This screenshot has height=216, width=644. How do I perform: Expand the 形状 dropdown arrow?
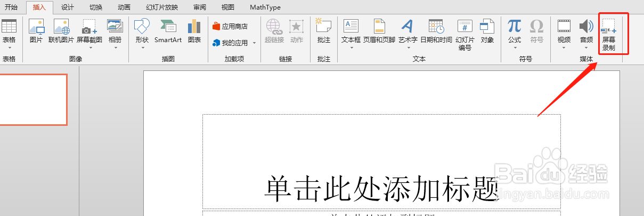pos(142,47)
